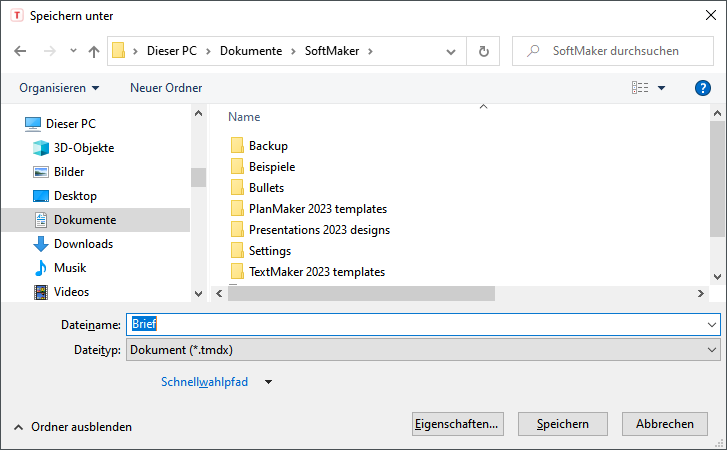Image resolution: width=727 pixels, height=450 pixels.
Task: Open view options dropdown arrow
Action: click(662, 88)
